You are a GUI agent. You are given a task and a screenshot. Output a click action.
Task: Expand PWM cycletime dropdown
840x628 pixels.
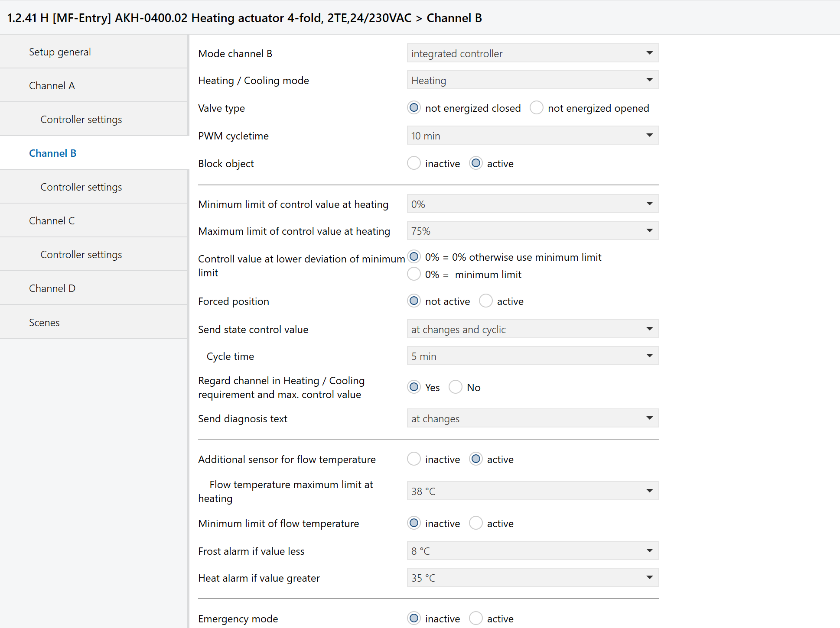(x=532, y=136)
